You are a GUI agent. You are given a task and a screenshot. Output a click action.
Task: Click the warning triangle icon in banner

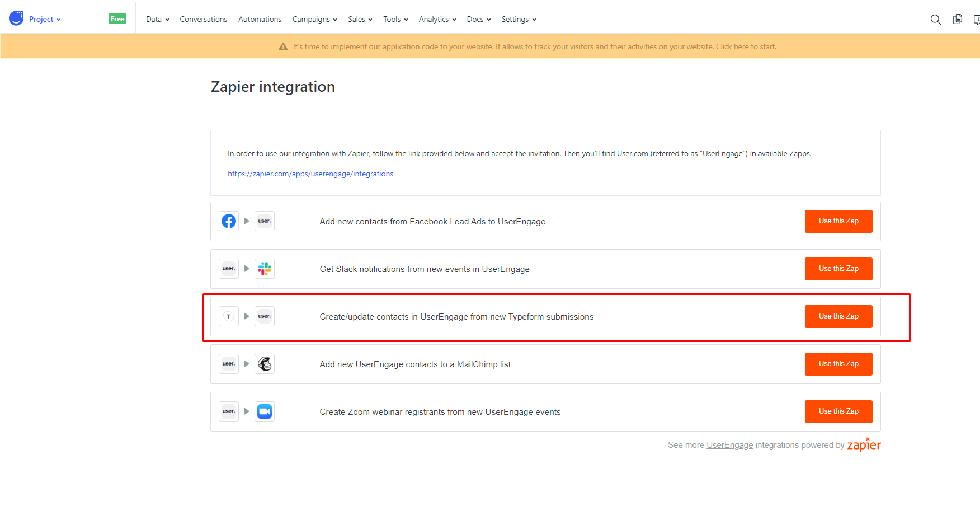[x=283, y=46]
